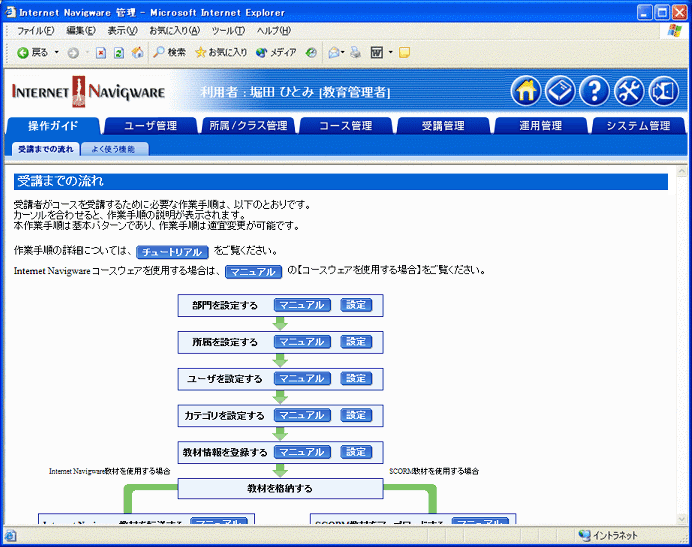This screenshot has width=692, height=547.
Task: Open マニュアル for 所属を設定する
Action: pyautogui.click(x=302, y=342)
